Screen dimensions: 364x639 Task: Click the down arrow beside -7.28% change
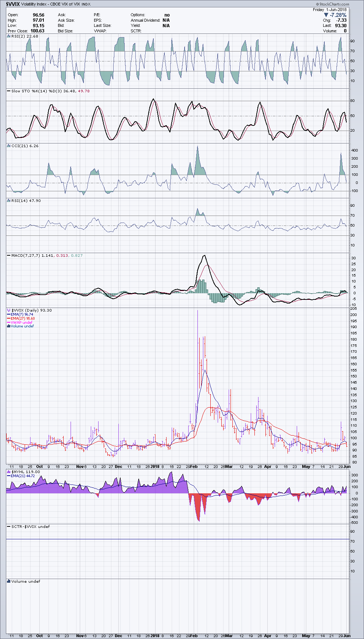pyautogui.click(x=326, y=15)
